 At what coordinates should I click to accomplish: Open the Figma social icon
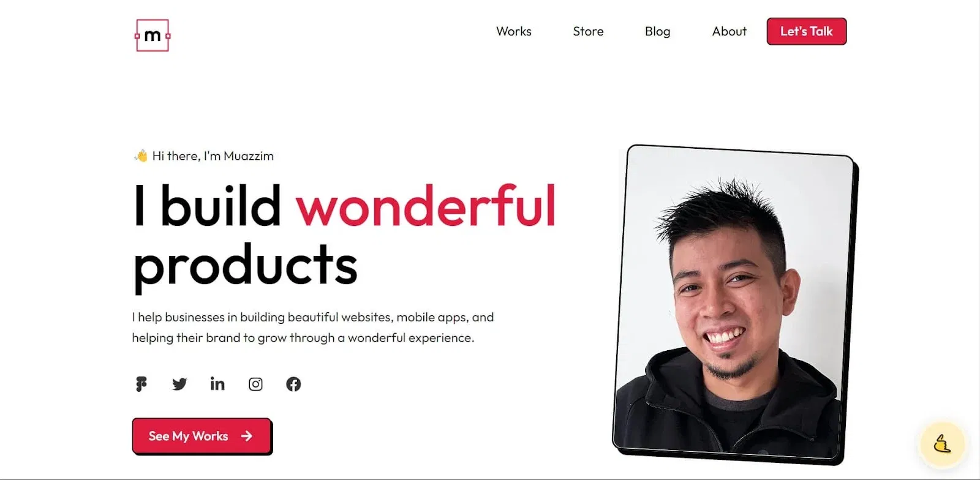(x=141, y=384)
